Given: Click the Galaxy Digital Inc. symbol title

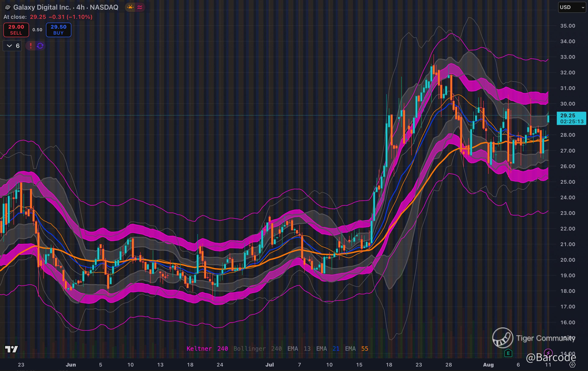Looking at the screenshot, I should 42,7.
